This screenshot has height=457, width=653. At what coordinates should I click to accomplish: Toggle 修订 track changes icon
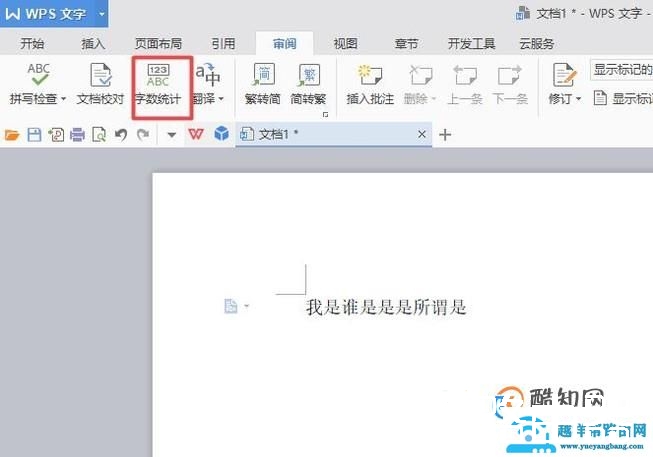(x=564, y=75)
